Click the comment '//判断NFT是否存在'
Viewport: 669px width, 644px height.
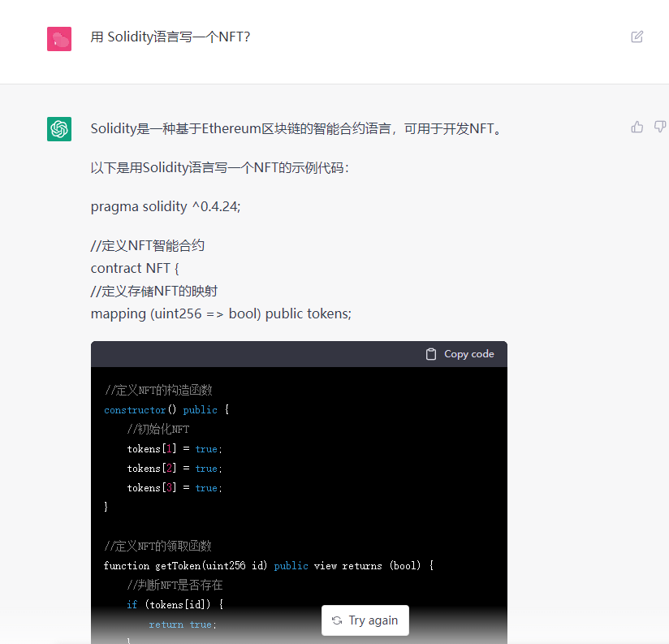[x=175, y=585]
